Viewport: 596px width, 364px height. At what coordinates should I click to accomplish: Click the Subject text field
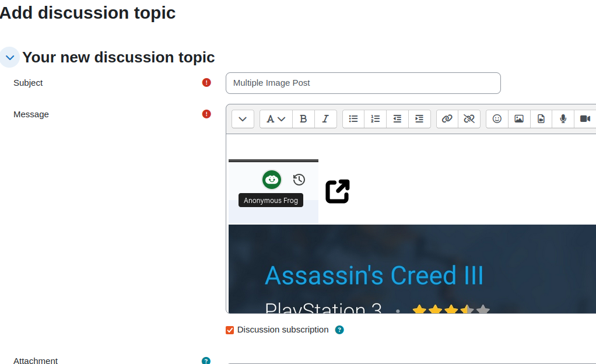(363, 83)
